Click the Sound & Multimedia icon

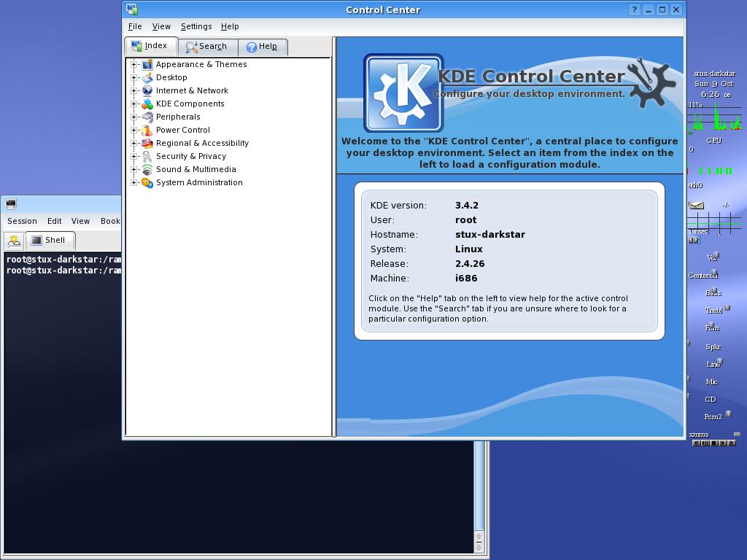147,169
